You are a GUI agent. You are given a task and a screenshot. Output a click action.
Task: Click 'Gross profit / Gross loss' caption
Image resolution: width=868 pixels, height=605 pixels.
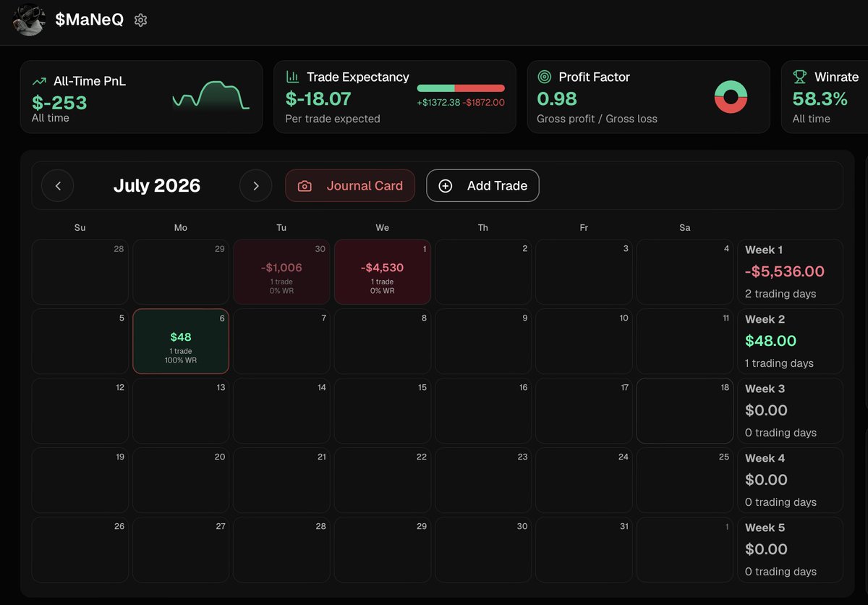point(597,119)
